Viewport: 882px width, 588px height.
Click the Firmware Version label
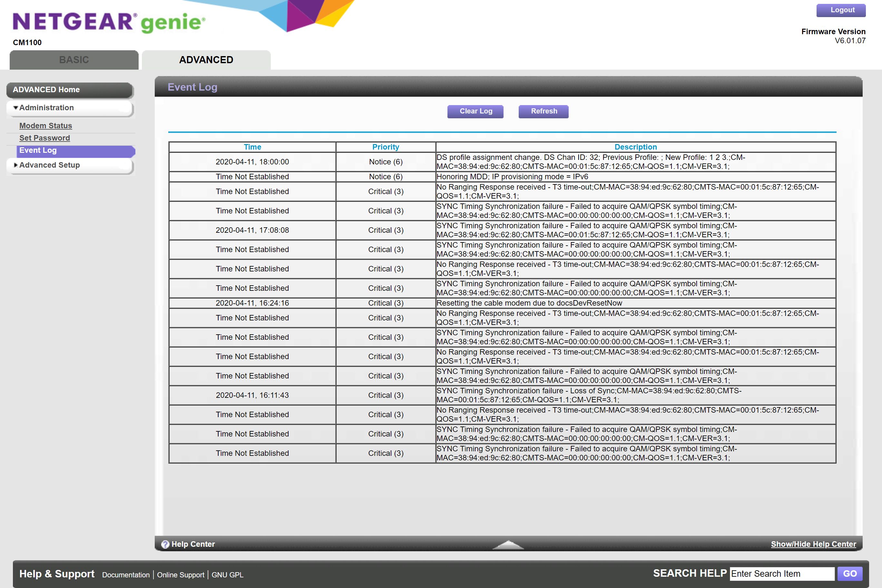[833, 32]
